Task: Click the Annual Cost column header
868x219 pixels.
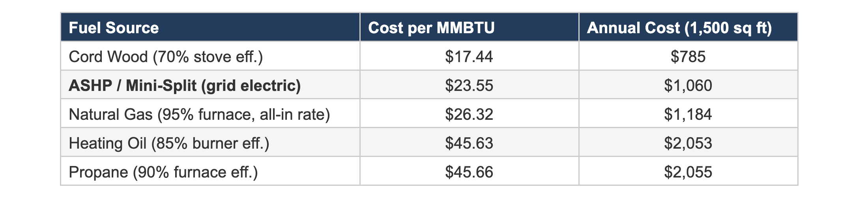Action: [679, 28]
